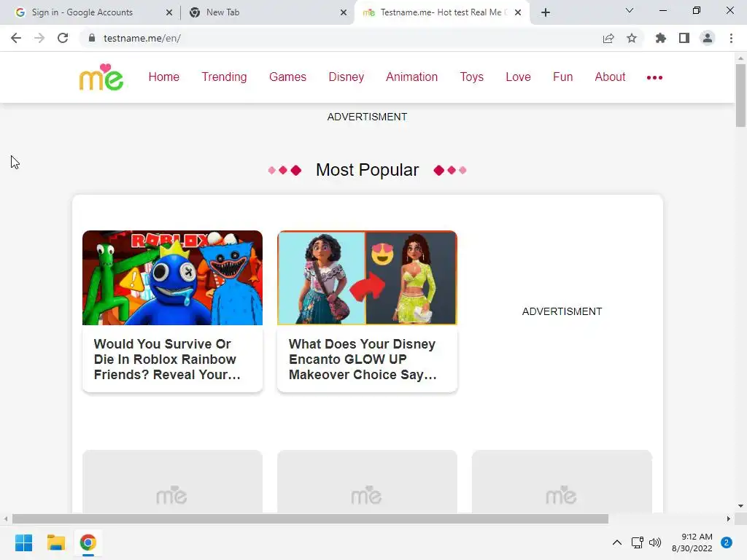Open the notification badge showing 2
Image resolution: width=747 pixels, height=560 pixels.
(727, 542)
